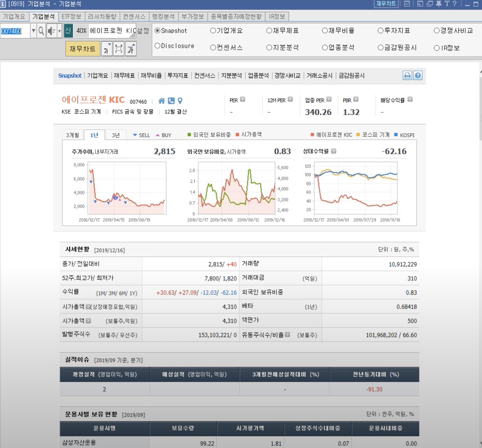Switch to the 랭킹분석 tab
This screenshot has width=482, height=448.
click(x=163, y=16)
